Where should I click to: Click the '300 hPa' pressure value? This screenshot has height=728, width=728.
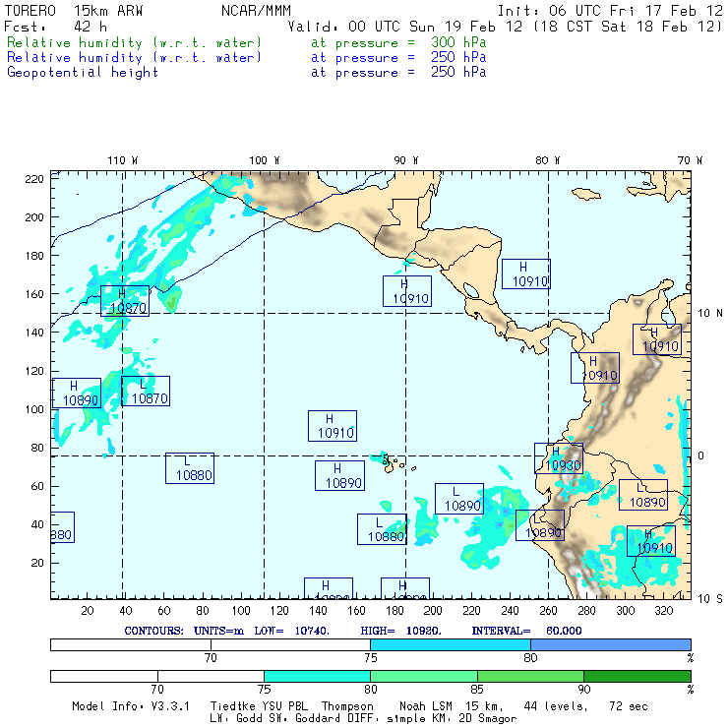coord(458,42)
